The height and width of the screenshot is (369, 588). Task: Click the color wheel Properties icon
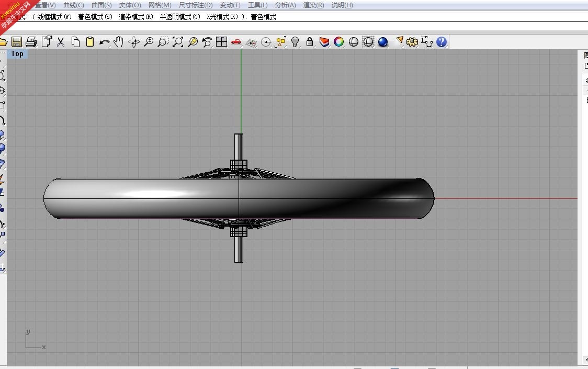click(338, 42)
